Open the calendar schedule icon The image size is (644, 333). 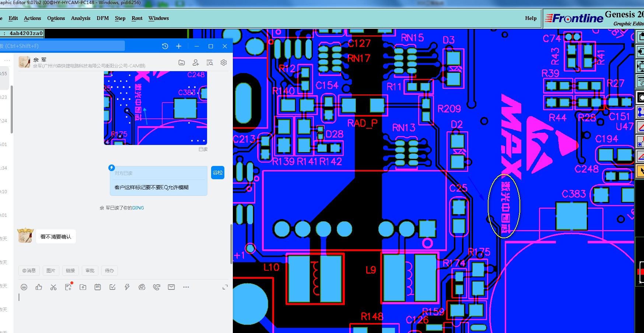point(98,287)
